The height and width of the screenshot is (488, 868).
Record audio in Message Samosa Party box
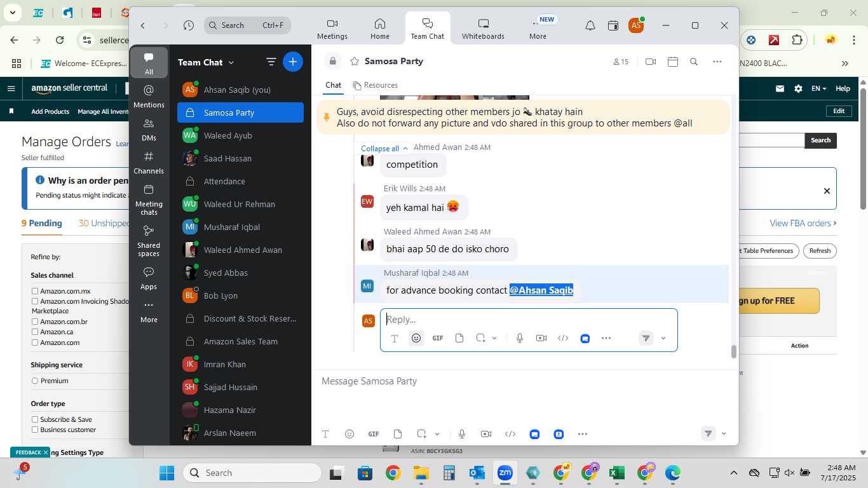pyautogui.click(x=462, y=434)
